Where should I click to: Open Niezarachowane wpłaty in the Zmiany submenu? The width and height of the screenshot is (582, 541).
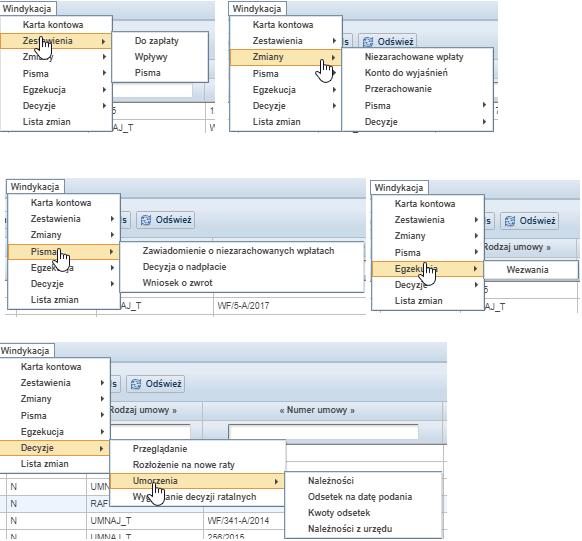(x=414, y=57)
